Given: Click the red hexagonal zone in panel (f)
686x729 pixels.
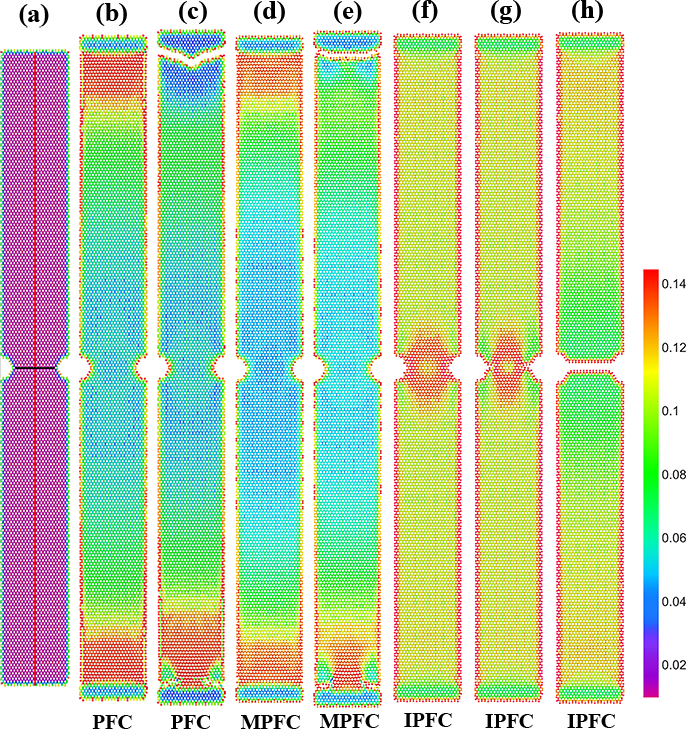Looking at the screenshot, I should pos(427,367).
